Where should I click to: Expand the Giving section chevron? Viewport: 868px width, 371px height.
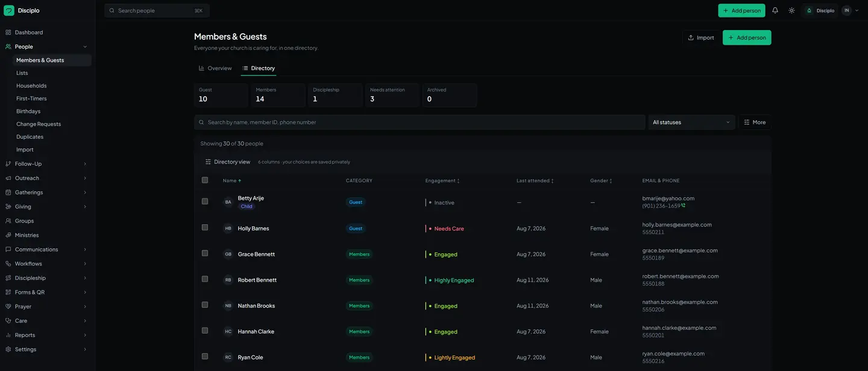click(85, 207)
